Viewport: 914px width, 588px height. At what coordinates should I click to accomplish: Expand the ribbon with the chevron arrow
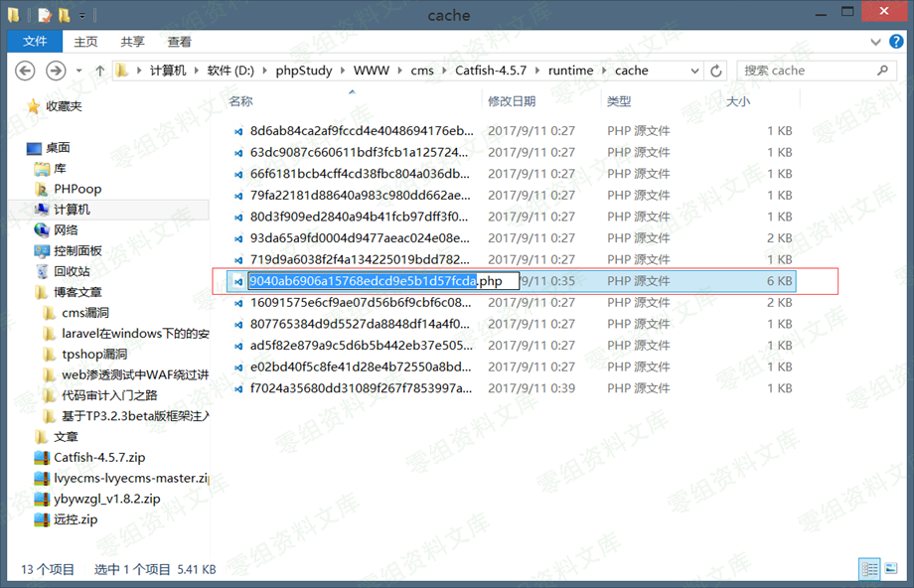(x=875, y=42)
